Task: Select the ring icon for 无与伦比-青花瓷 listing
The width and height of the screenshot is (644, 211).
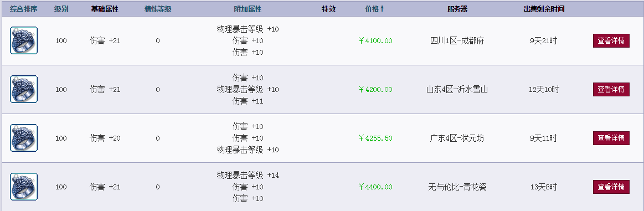Action: [x=24, y=187]
